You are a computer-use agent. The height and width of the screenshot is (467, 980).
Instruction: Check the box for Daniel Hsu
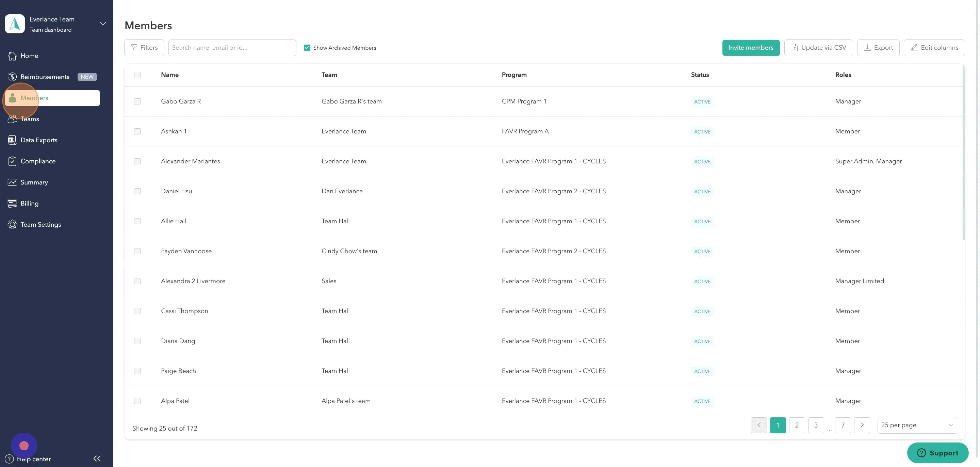(137, 191)
